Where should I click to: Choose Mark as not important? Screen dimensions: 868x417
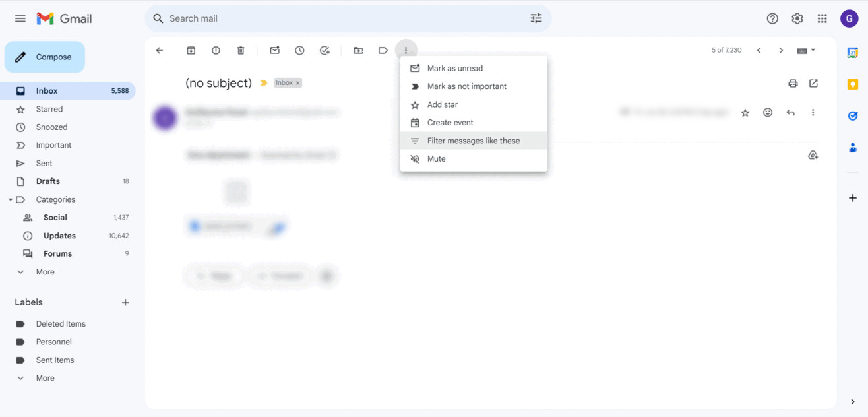coord(474,86)
